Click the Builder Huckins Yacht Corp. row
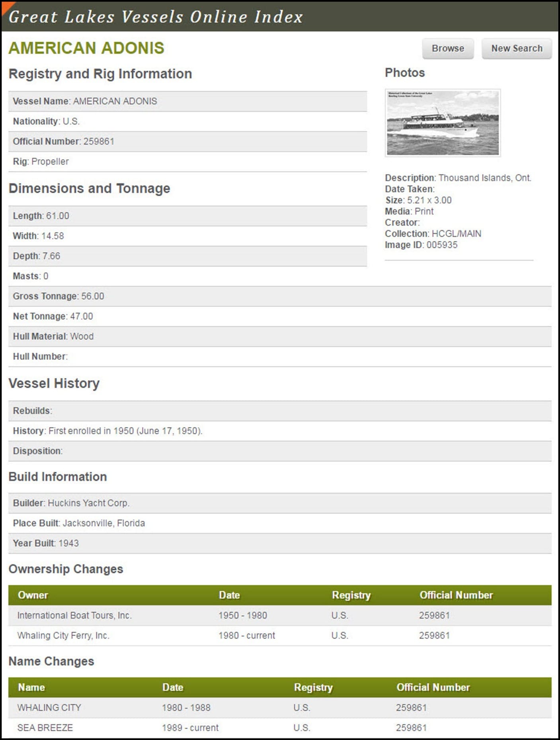Screen dimensions: 560x740 (71, 503)
